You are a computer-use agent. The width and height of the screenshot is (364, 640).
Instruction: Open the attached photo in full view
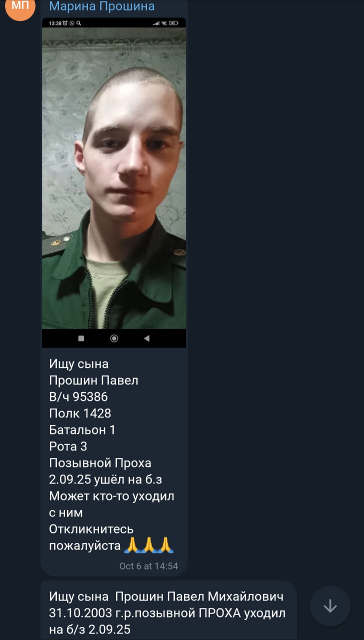tap(114, 183)
